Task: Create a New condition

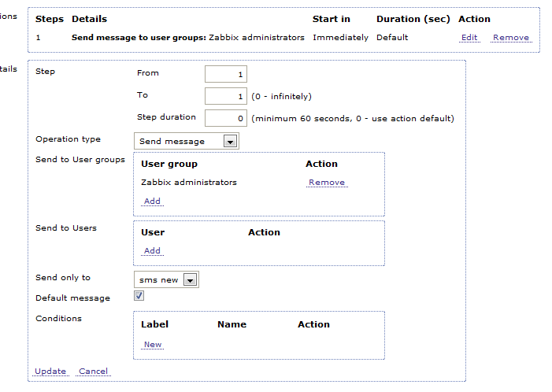Action: click(x=152, y=345)
